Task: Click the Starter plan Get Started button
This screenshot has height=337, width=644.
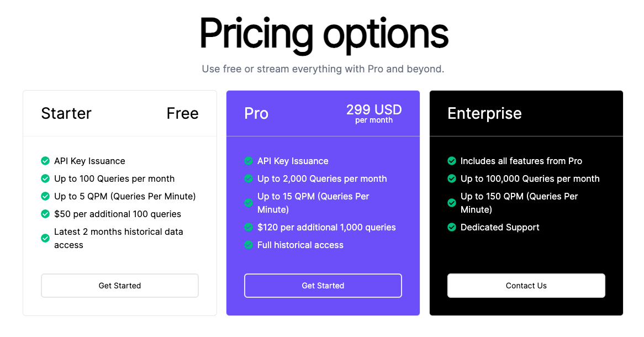Action: coord(119,286)
